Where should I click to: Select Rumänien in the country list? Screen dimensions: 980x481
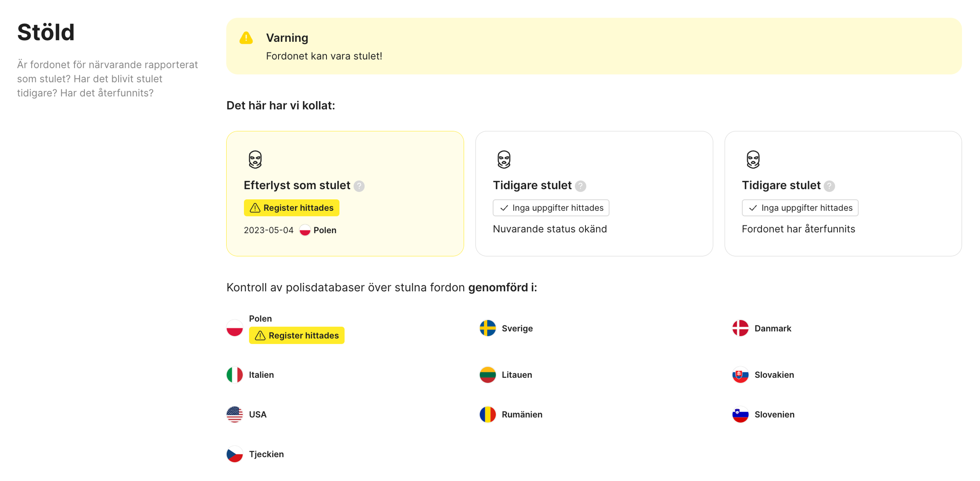coord(522,414)
